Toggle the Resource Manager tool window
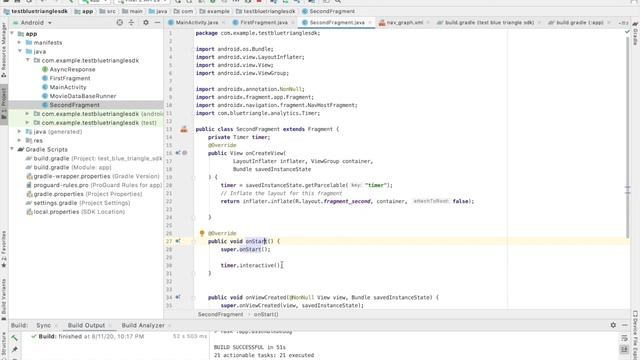This screenshot has width=640, height=360. (x=4, y=49)
